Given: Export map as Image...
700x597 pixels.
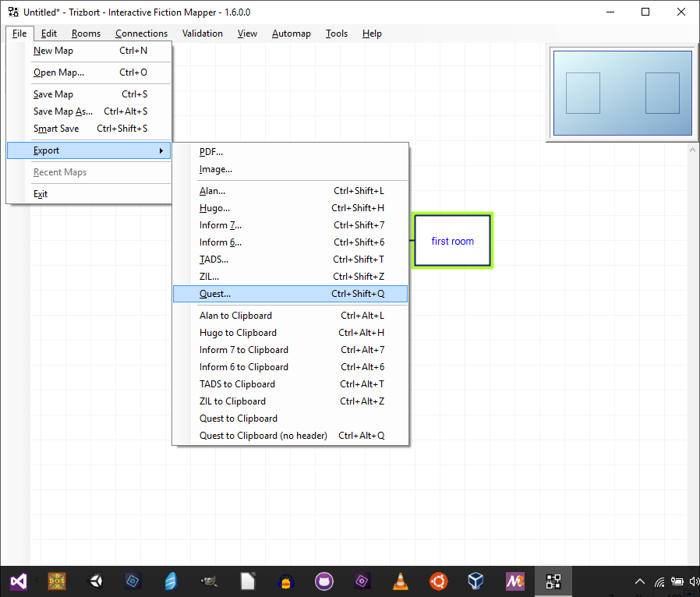Looking at the screenshot, I should coord(290,169).
